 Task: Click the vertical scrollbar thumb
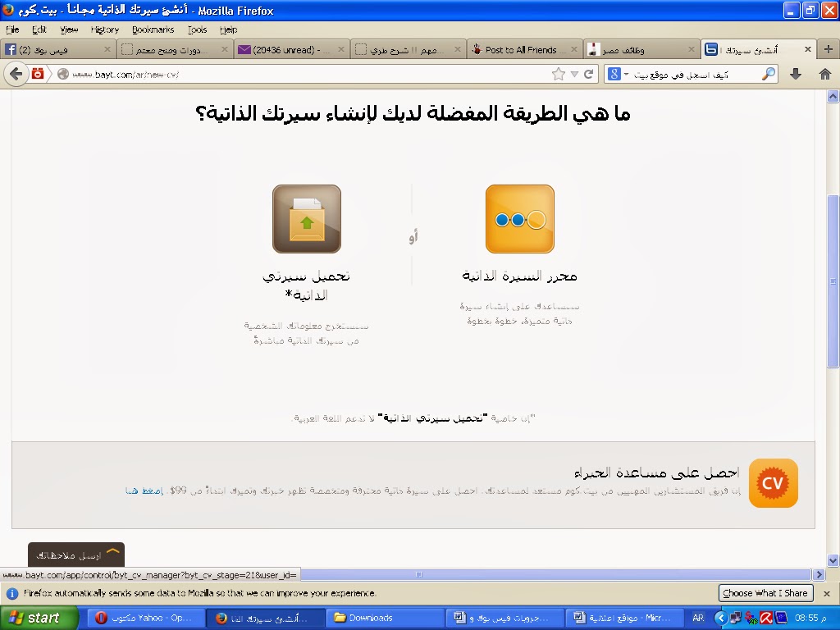833,281
